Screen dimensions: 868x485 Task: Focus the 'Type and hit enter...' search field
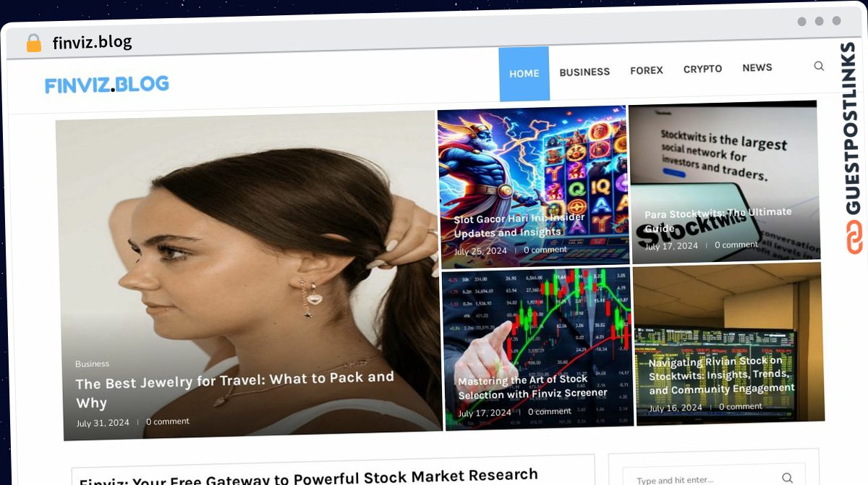[714, 478]
